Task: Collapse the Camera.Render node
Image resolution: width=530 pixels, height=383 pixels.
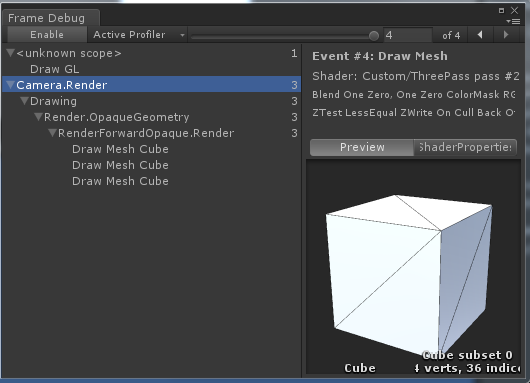Action: pos(10,85)
